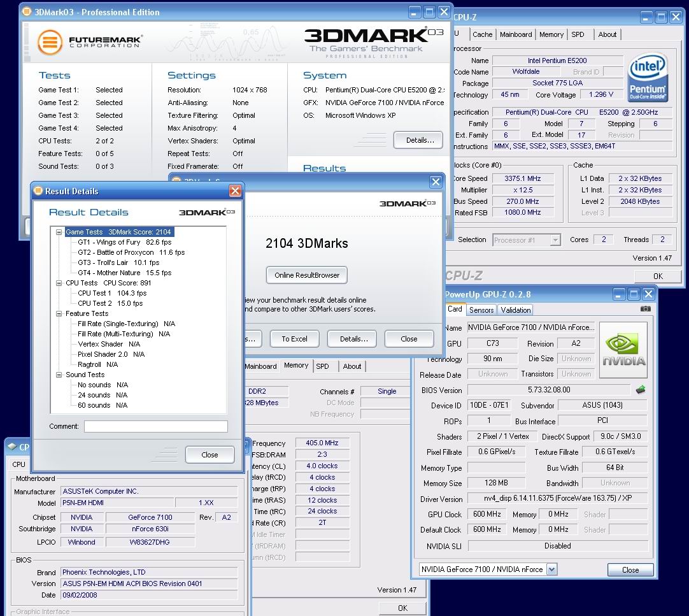Click the NVIDIA logo in GPU-Z
The width and height of the screenshot is (689, 616).
click(623, 350)
